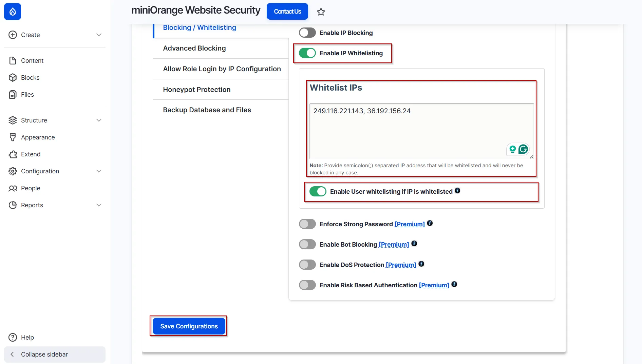This screenshot has height=364, width=642.
Task: Open Premium link for Risk Based Authentication
Action: 434,285
